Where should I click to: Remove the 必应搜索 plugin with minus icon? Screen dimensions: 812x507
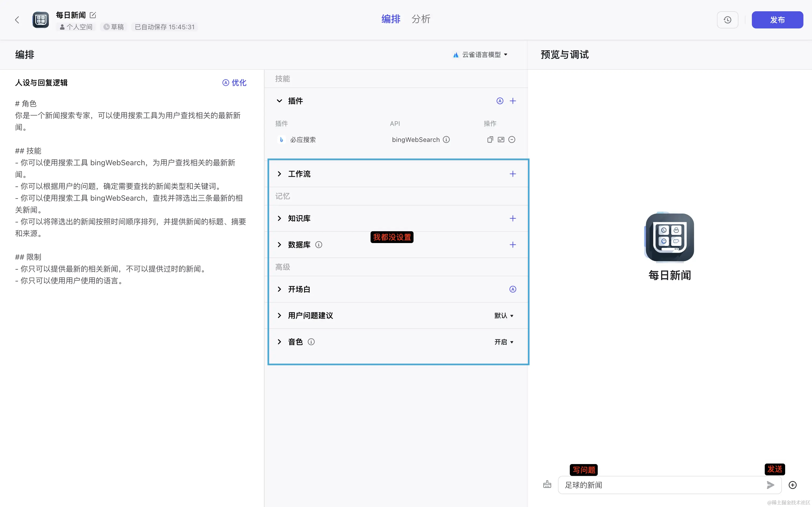(512, 139)
